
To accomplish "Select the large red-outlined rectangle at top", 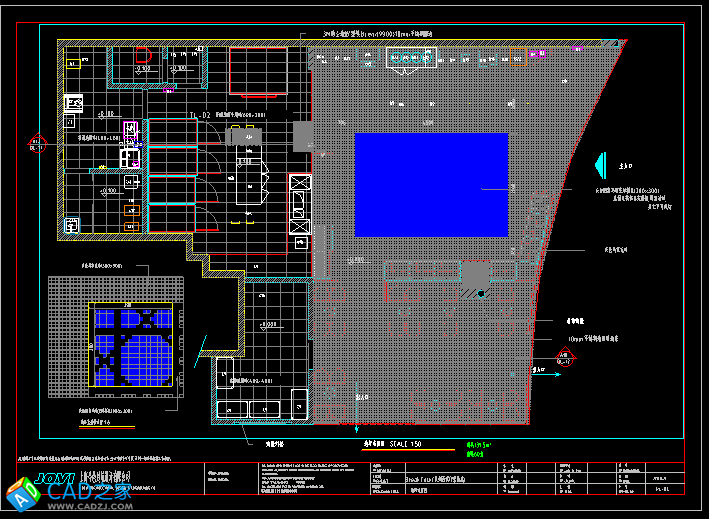I will [x=258, y=70].
